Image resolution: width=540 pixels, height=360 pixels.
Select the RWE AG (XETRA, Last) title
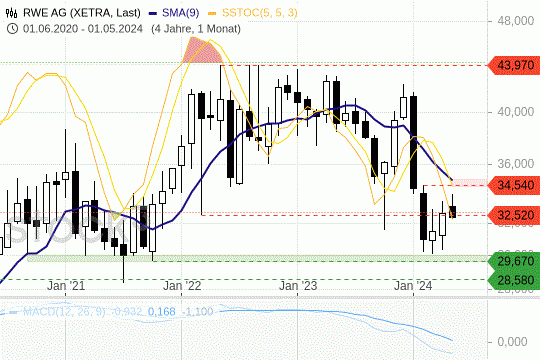[82, 13]
